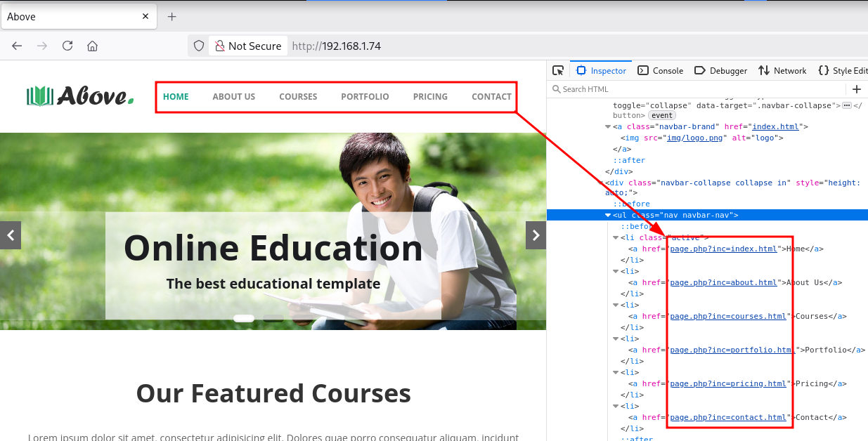868x441 pixels.
Task: Click the Above logo in the navbar
Action: (79, 96)
